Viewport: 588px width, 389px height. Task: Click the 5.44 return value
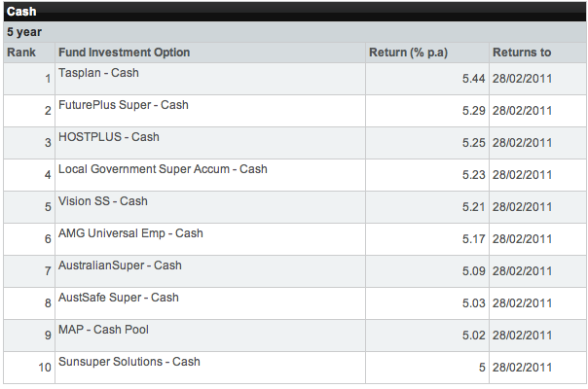point(473,79)
